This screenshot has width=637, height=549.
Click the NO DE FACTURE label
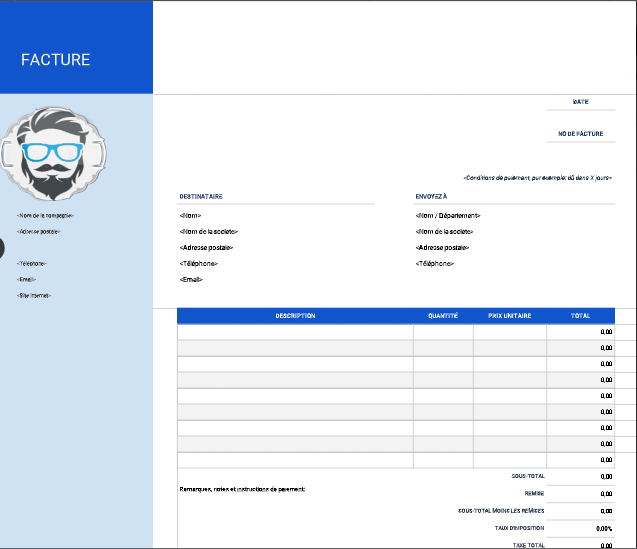pos(581,134)
